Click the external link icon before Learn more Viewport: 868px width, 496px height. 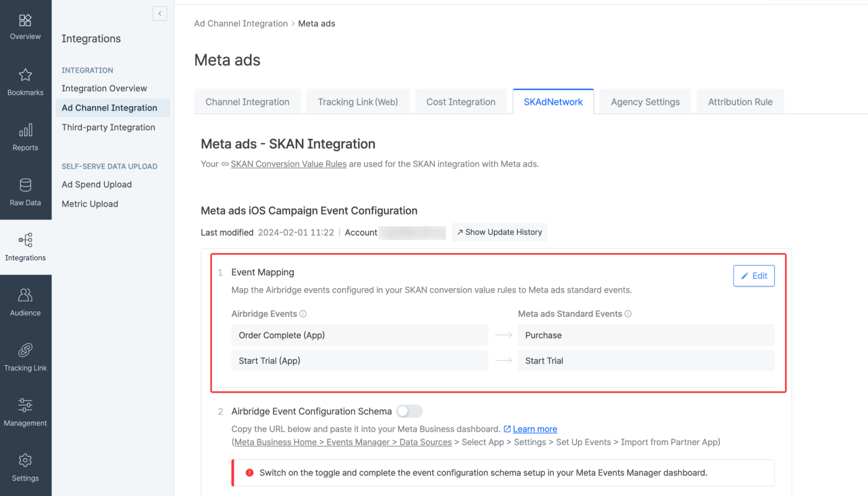click(507, 429)
